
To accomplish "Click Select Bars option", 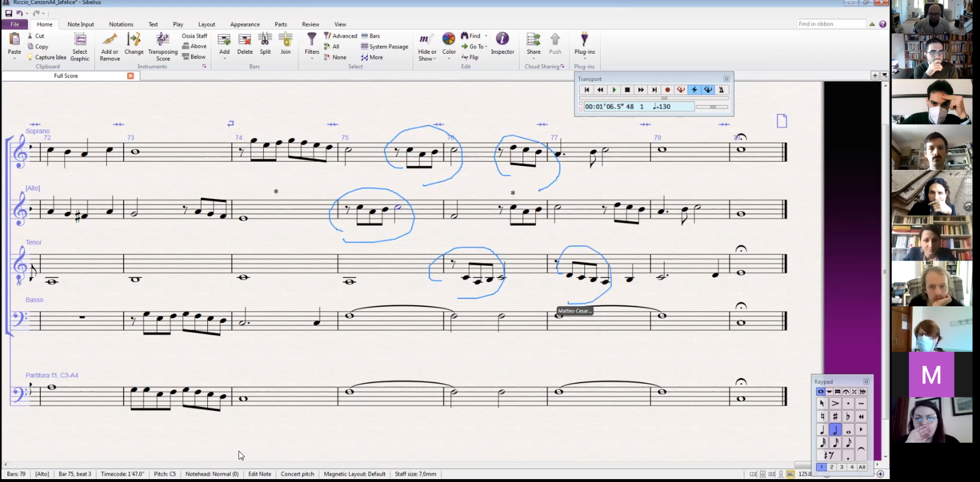I will 371,36.
